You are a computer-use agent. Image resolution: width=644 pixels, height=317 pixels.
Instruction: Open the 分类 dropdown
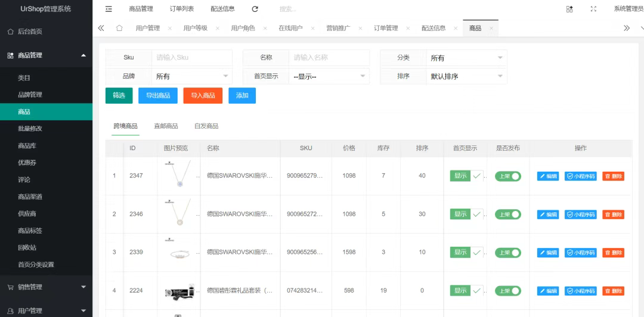tap(466, 58)
